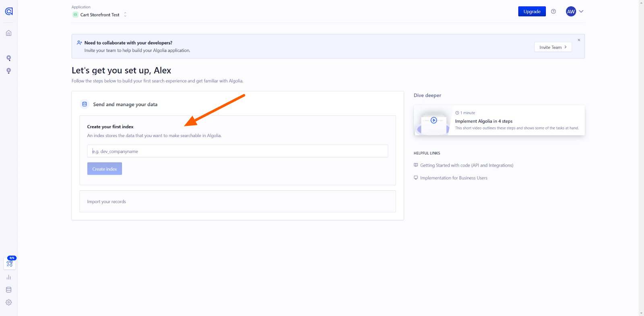The height and width of the screenshot is (316, 644).
Task: Click the CS application badge icon
Action: [75, 15]
